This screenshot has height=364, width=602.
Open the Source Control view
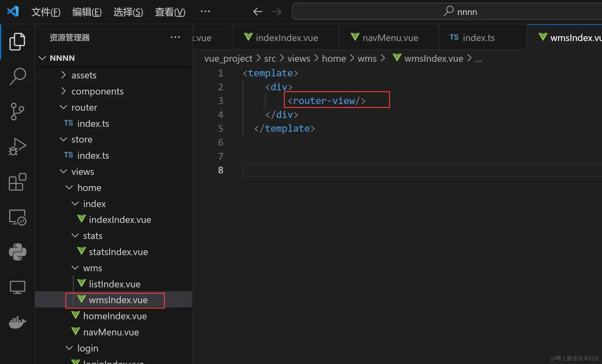coord(17,111)
